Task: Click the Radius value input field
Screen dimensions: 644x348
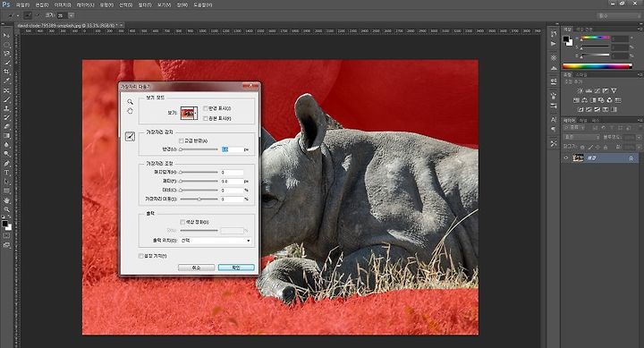Action: tap(233, 149)
